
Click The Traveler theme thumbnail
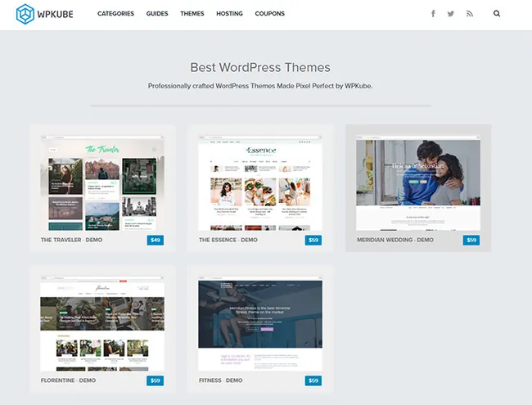[102, 182]
